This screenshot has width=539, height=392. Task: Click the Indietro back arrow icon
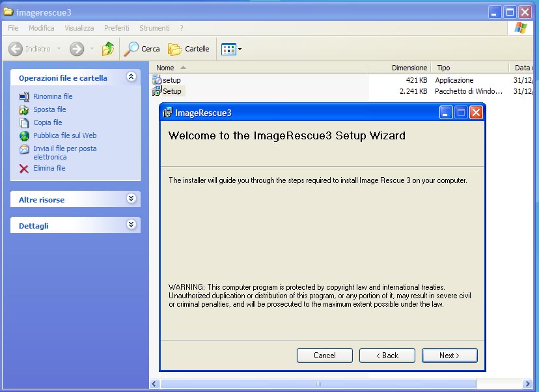16,49
